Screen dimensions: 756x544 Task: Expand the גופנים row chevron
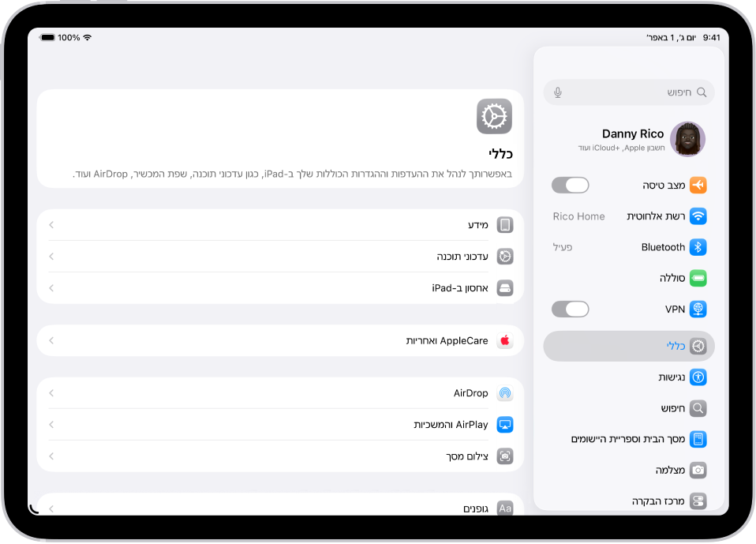point(51,508)
